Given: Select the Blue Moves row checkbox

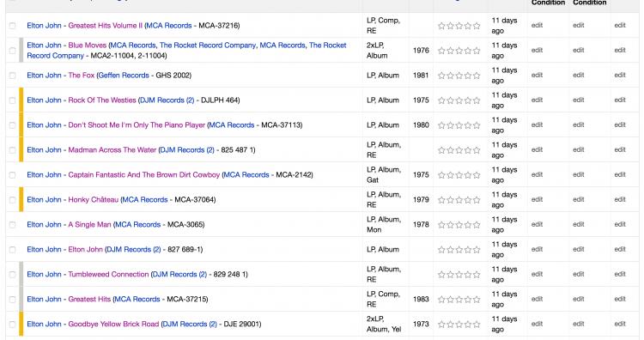Looking at the screenshot, I should pyautogui.click(x=12, y=51).
